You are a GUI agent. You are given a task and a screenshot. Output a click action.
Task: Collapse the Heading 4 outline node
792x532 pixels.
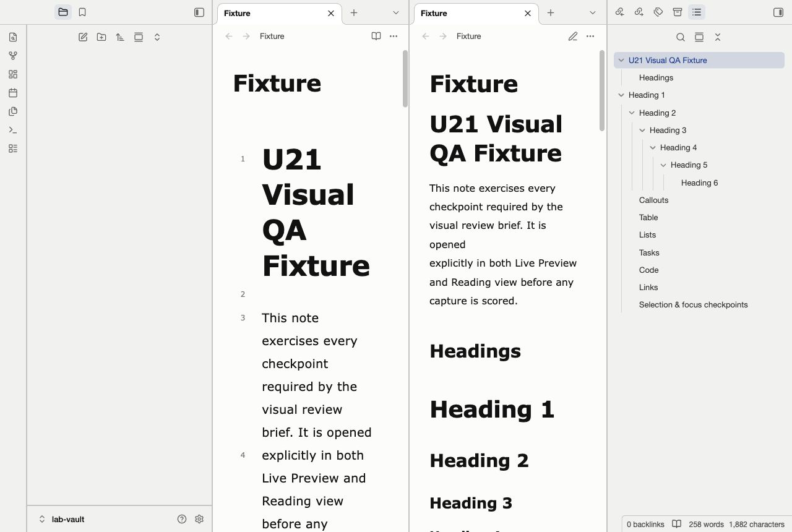653,147
